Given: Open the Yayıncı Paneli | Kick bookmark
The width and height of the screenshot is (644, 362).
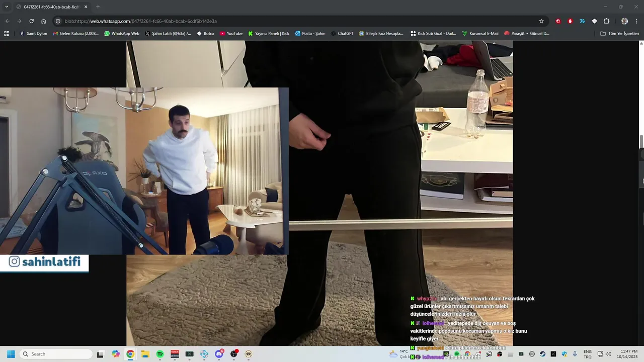Looking at the screenshot, I should (269, 34).
